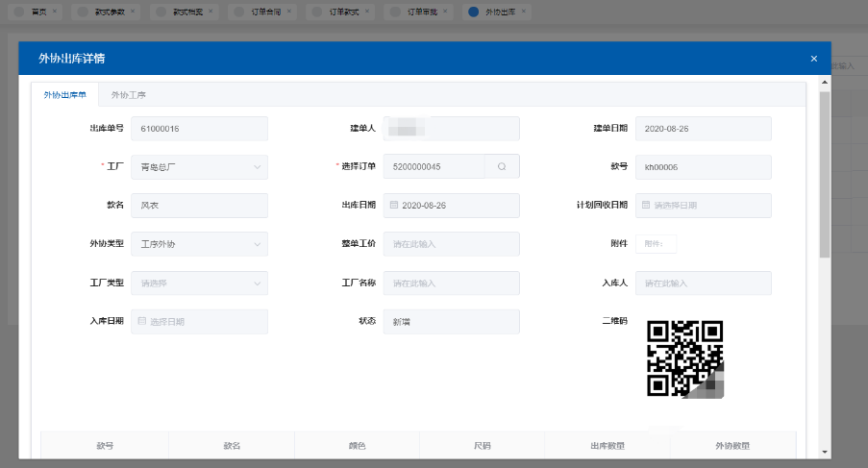Click the 工厂名称 input field
This screenshot has height=468, width=868.
click(451, 283)
